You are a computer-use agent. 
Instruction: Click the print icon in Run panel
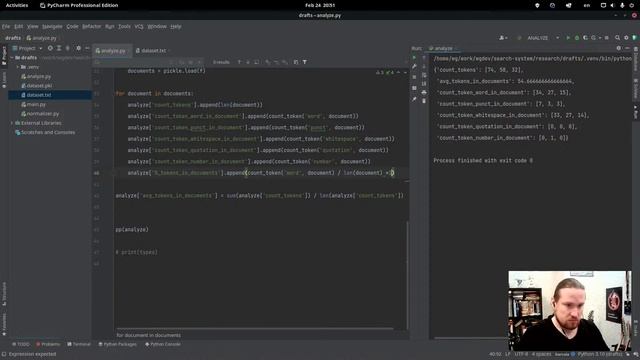(424, 93)
